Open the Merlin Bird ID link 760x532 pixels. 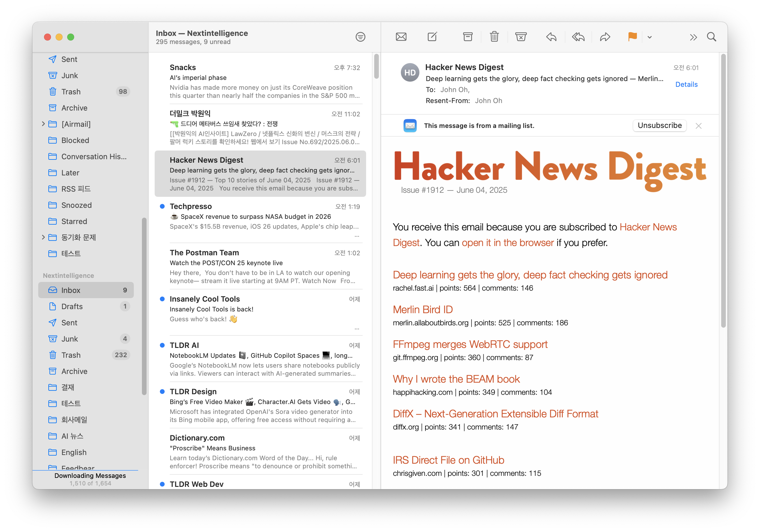click(423, 309)
